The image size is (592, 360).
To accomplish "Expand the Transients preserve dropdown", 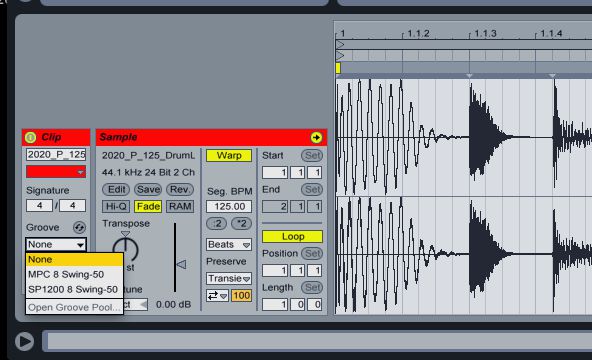I will click(229, 278).
